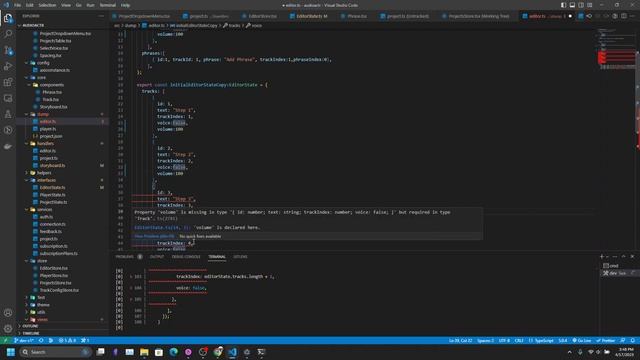
Task: Click the Windows Start button
Action: (x=11, y=352)
